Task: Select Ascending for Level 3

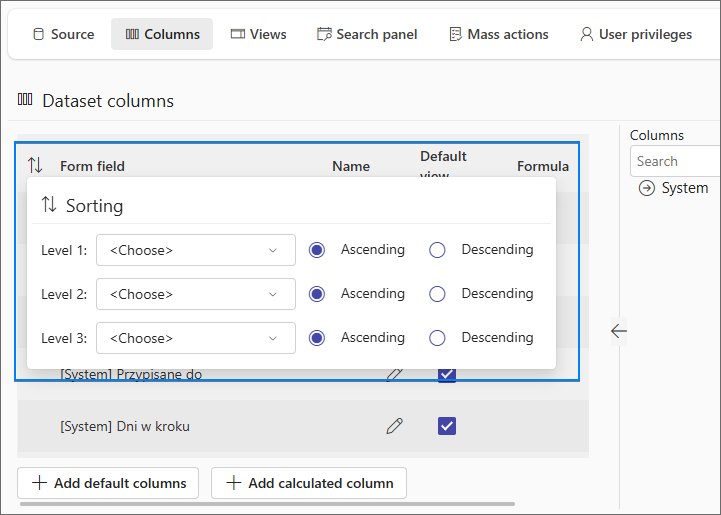Action: click(317, 338)
